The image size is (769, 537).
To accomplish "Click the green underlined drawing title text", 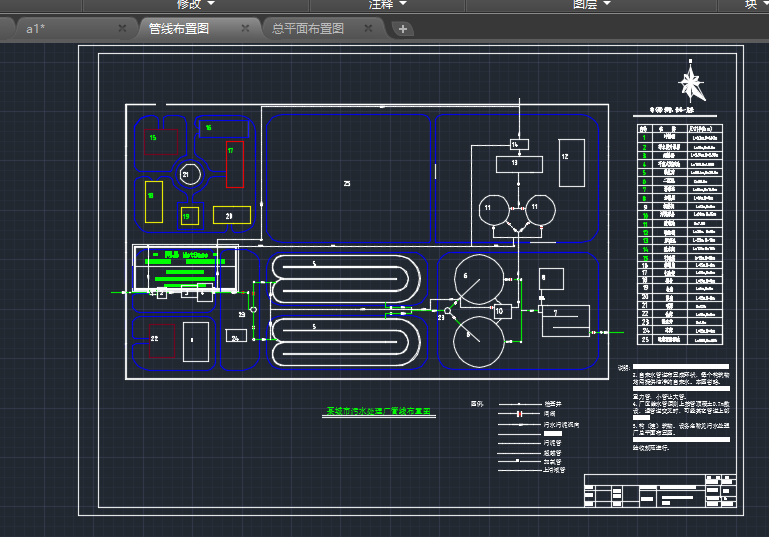I will point(378,411).
